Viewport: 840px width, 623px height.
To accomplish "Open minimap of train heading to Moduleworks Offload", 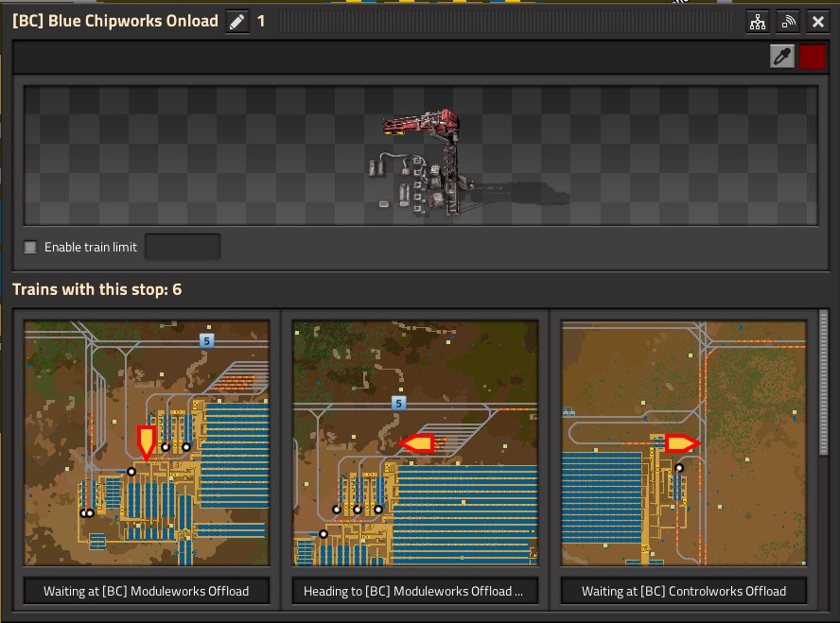I will click(415, 442).
